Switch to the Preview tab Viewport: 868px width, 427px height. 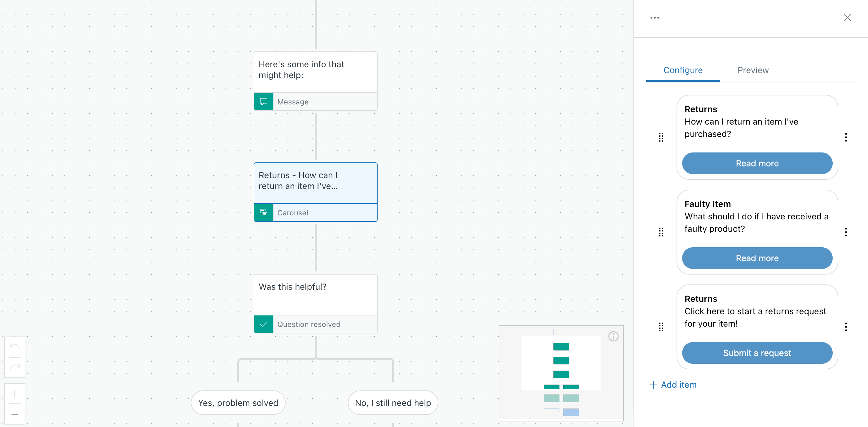753,70
